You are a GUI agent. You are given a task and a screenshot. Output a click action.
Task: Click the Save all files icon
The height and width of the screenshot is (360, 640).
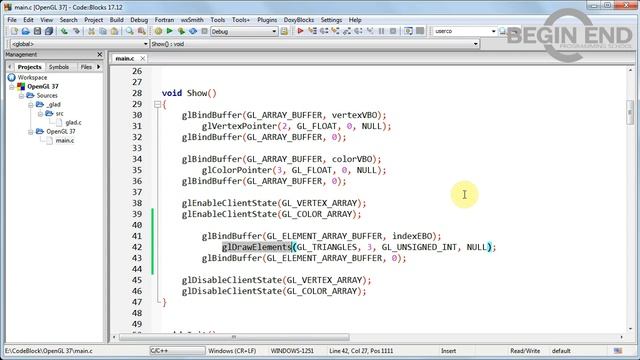click(x=49, y=31)
